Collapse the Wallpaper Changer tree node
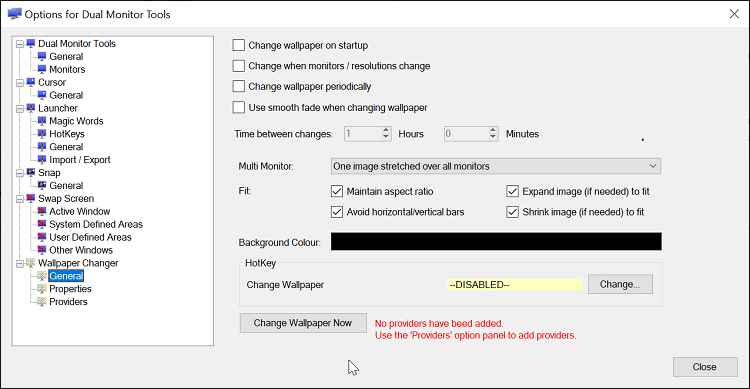Screen dimensions: 750x389 [20, 264]
